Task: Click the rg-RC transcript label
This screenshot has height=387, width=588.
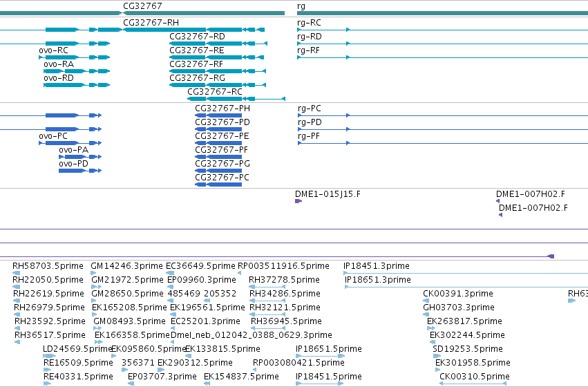Action: [x=309, y=23]
